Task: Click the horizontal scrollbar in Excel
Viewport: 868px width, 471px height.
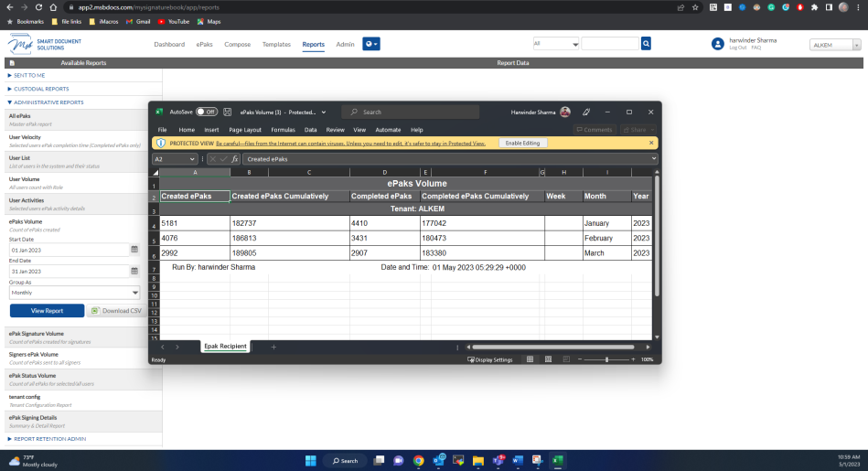Action: tap(552, 347)
